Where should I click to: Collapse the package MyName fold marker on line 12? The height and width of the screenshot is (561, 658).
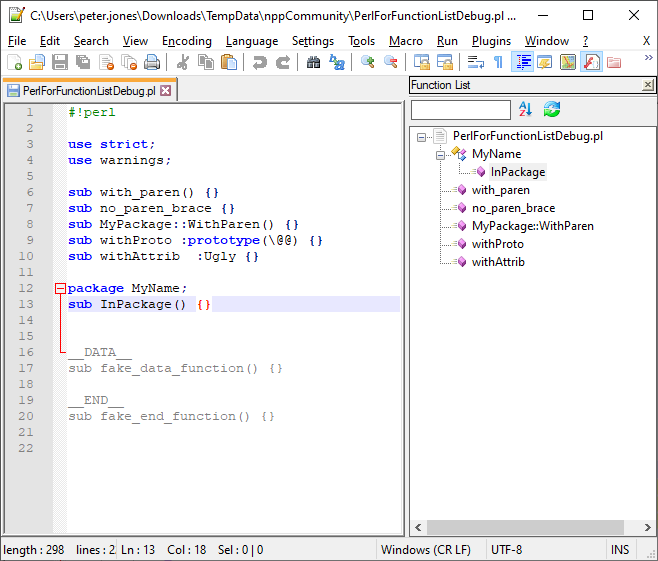tap(60, 288)
